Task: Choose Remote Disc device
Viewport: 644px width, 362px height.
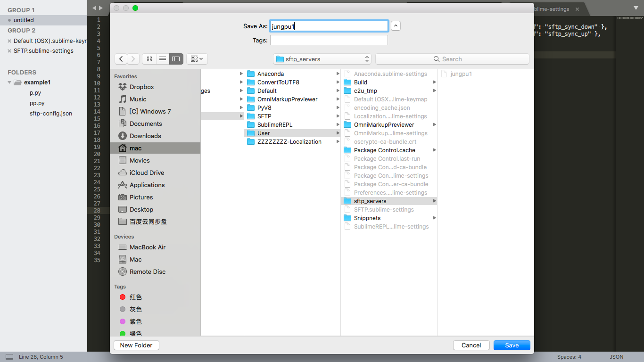Action: point(148,271)
